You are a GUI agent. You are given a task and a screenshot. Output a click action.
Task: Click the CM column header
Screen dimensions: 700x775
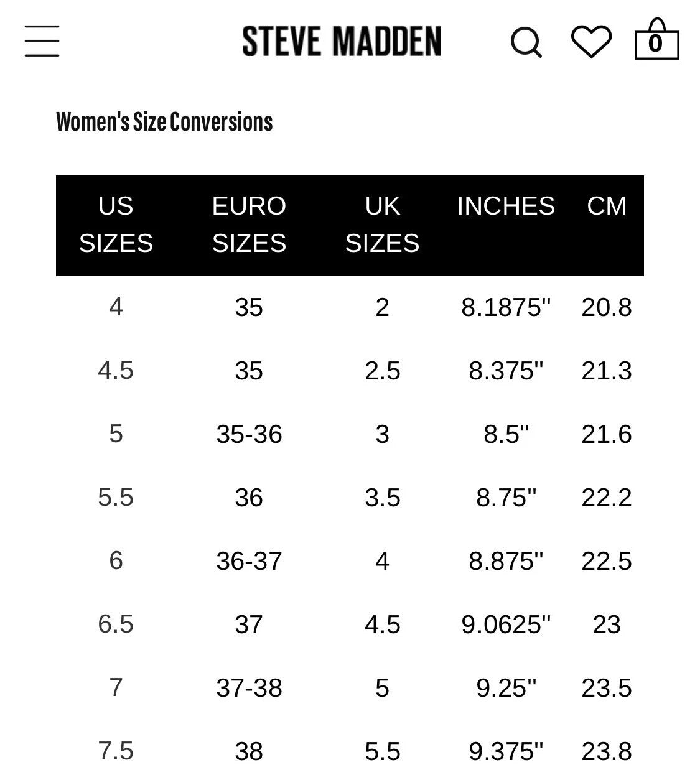click(x=607, y=206)
